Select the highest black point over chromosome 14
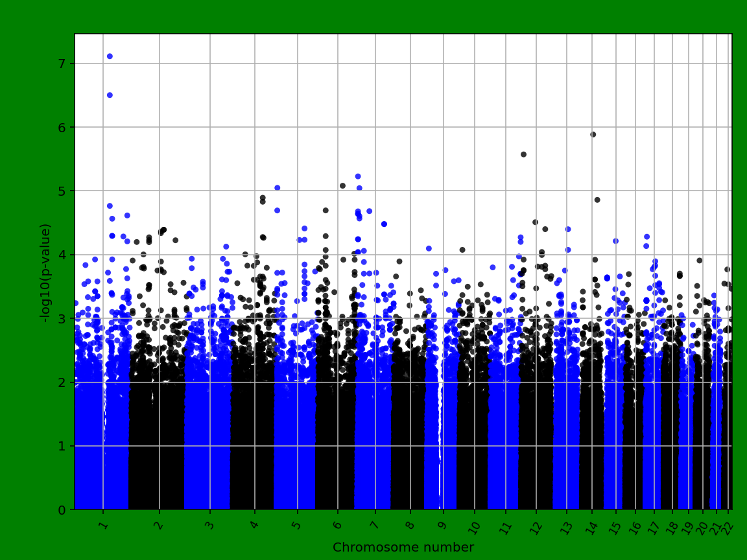The width and height of the screenshot is (747, 560). pyautogui.click(x=591, y=134)
